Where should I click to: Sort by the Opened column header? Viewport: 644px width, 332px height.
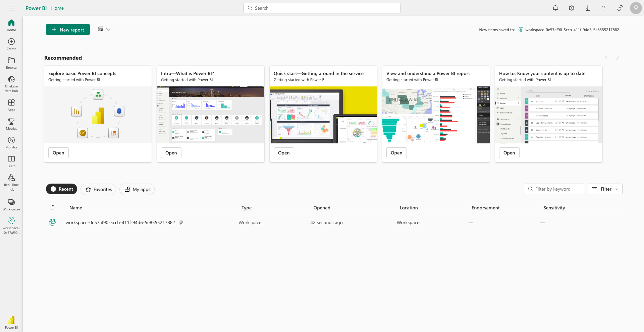tap(322, 208)
